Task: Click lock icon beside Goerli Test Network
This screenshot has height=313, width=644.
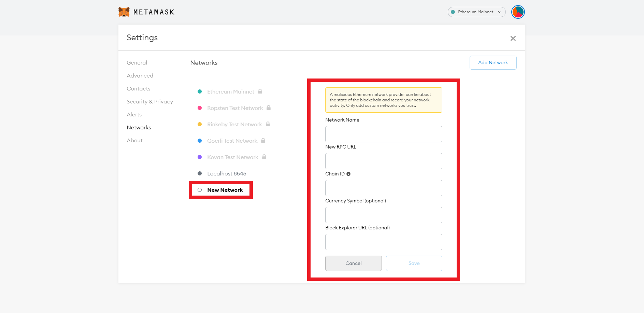Action: pyautogui.click(x=263, y=140)
